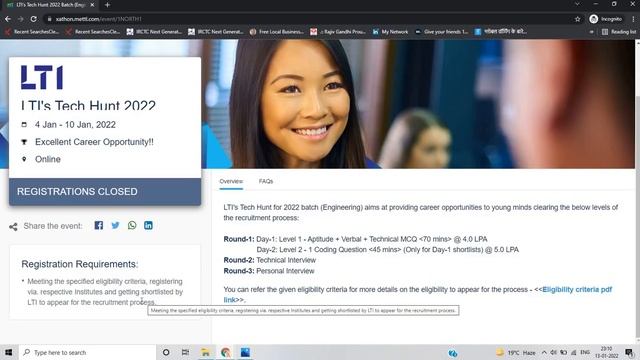Click the volume icon in system tray
640x360 pixels.
[553, 352]
